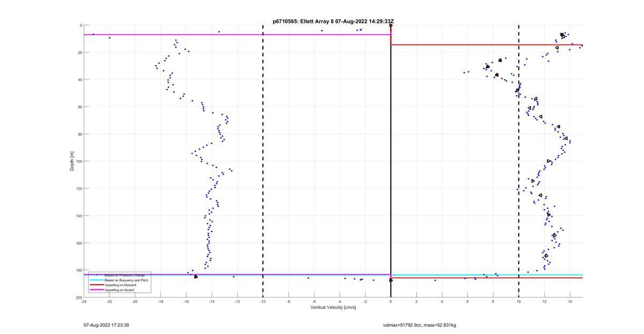Click the x-axis tick label "14"
This screenshot has height=334, width=644.
coord(570,301)
